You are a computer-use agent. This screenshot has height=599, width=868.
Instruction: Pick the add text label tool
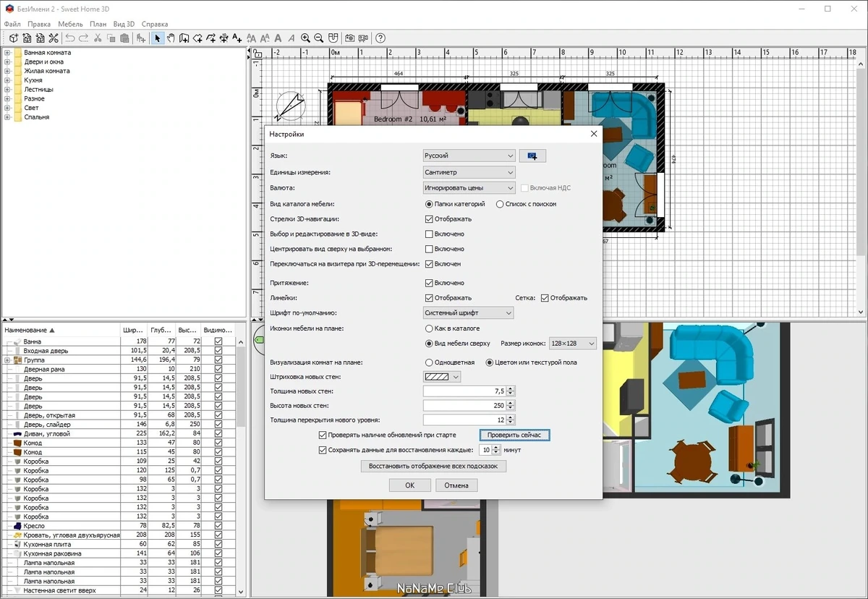click(237, 38)
